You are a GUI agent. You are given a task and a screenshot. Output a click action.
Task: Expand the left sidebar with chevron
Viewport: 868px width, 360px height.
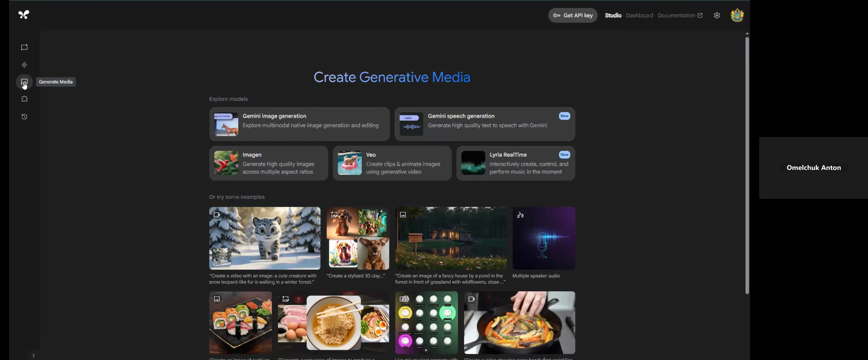coord(33,355)
